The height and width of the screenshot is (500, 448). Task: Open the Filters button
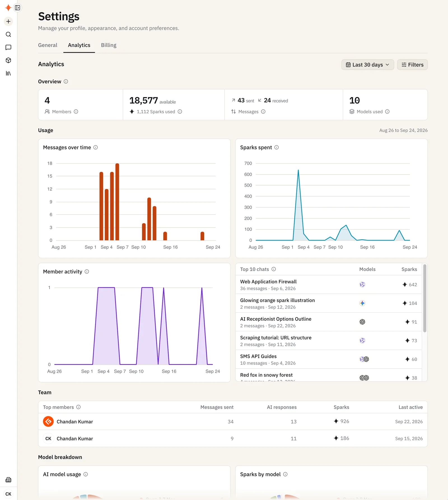tap(412, 65)
